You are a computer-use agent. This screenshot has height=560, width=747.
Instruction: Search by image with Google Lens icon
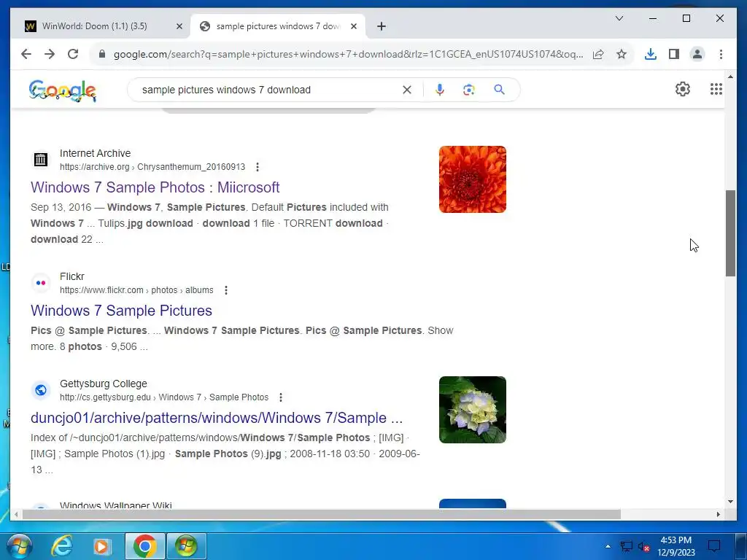point(469,90)
